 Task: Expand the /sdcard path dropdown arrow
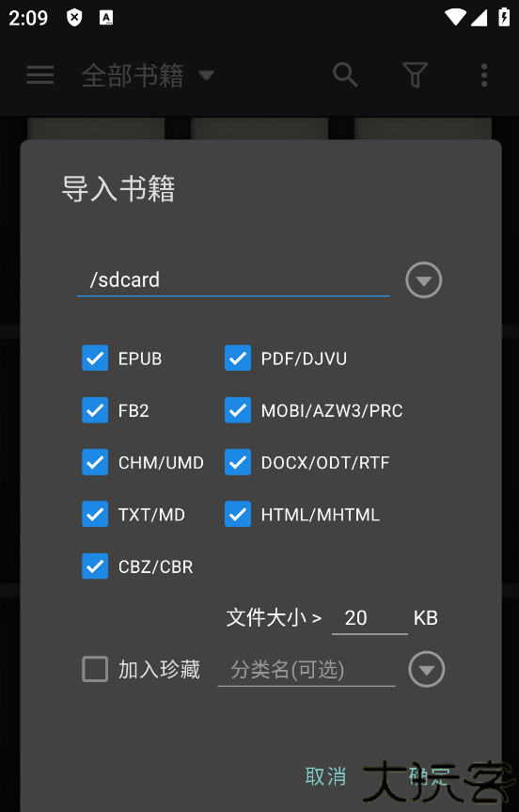coord(424,280)
